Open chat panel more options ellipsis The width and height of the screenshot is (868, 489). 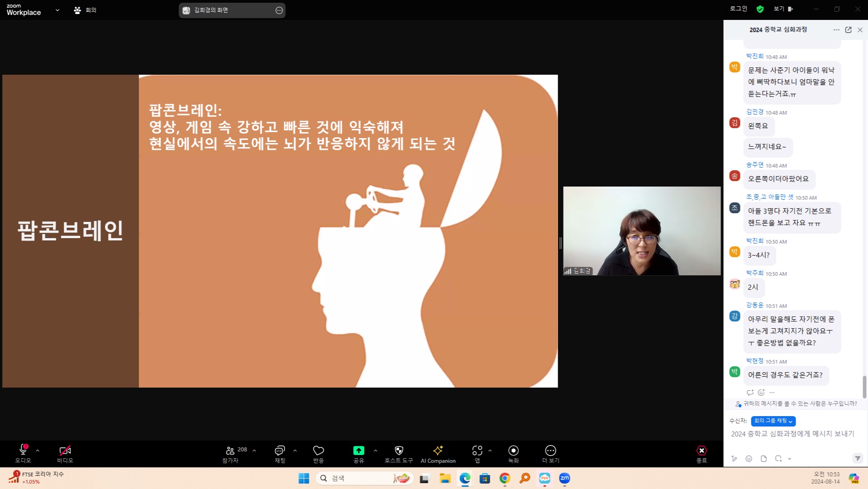point(836,30)
